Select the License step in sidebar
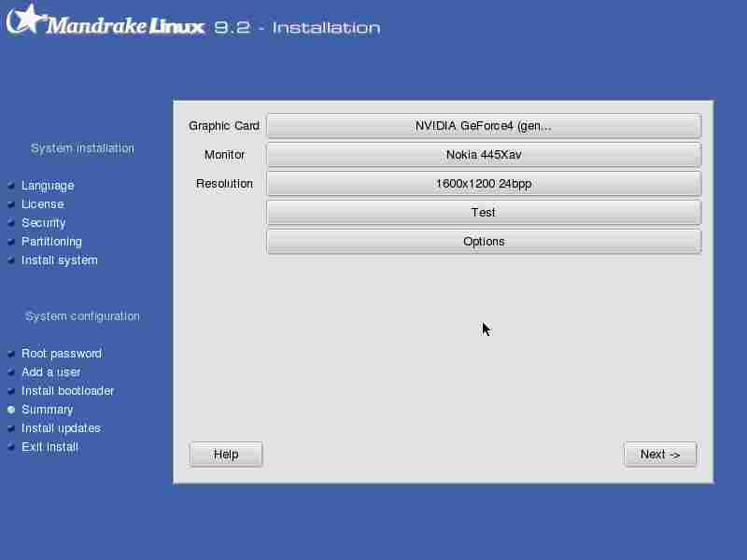The width and height of the screenshot is (747, 560). 42,203
